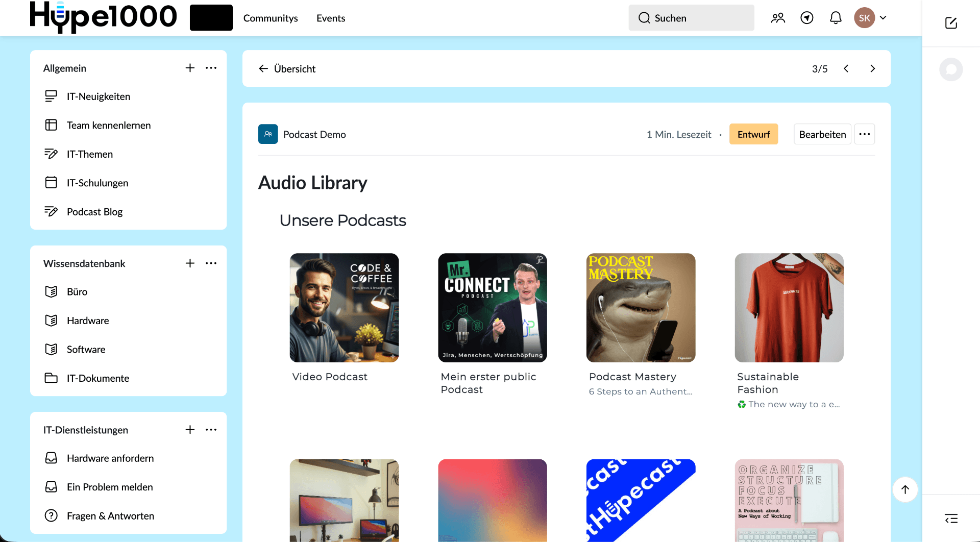The image size is (980, 542).
Task: Go back to Übersicht
Action: (287, 68)
